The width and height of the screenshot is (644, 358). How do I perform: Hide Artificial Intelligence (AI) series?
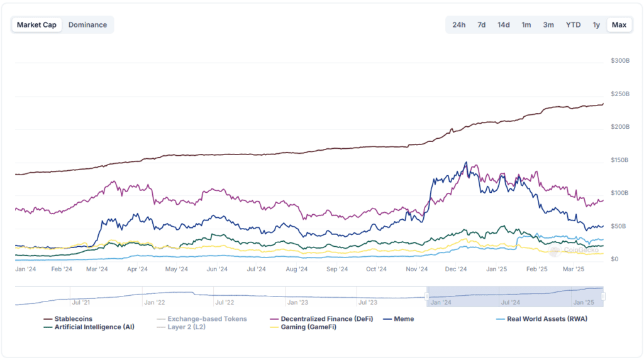click(x=94, y=327)
